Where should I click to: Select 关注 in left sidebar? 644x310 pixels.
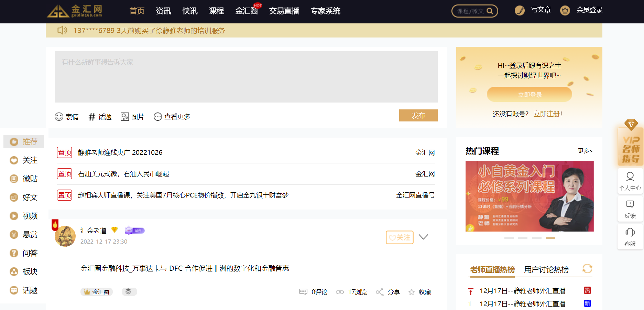tap(24, 160)
